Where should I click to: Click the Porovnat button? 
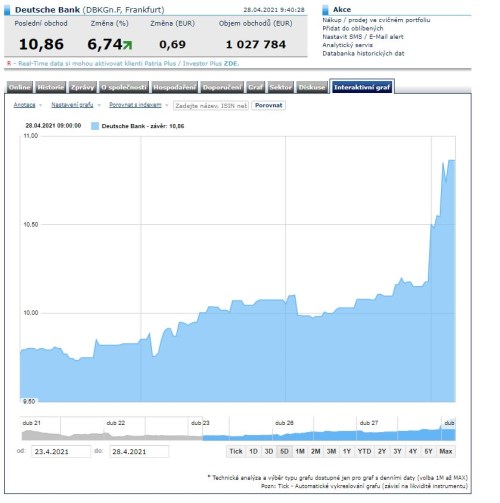(x=269, y=105)
